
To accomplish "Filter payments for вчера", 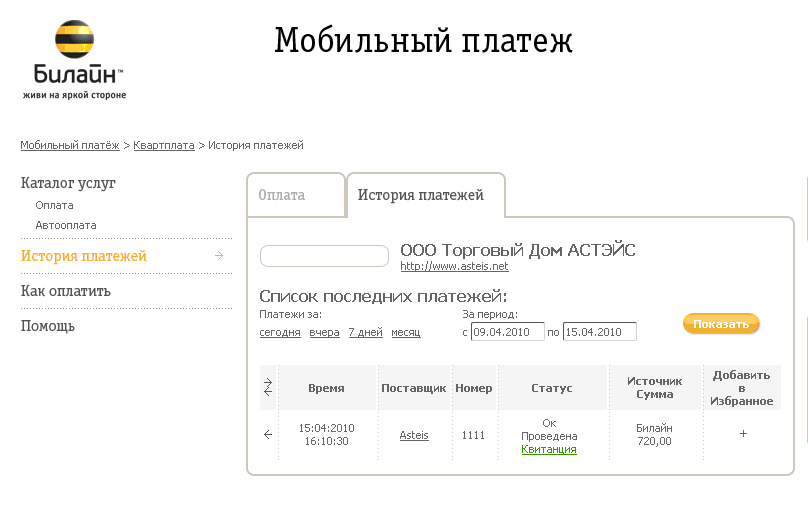I will click(x=324, y=332).
